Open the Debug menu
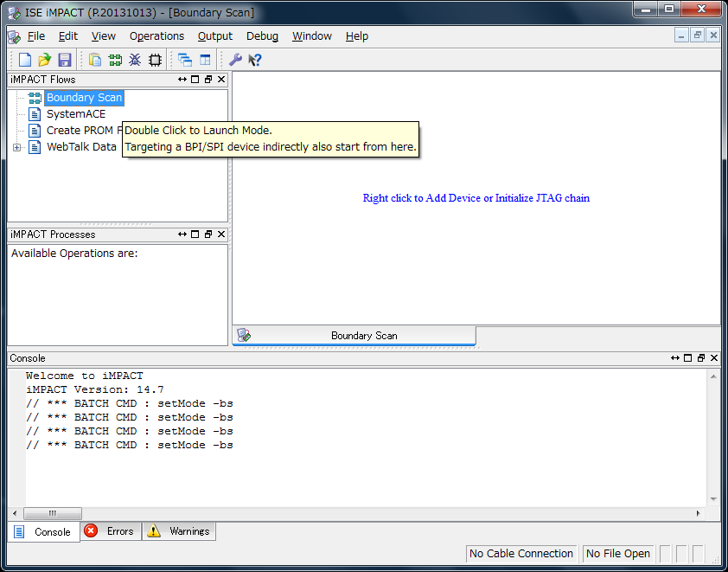728x572 pixels. 262,36
